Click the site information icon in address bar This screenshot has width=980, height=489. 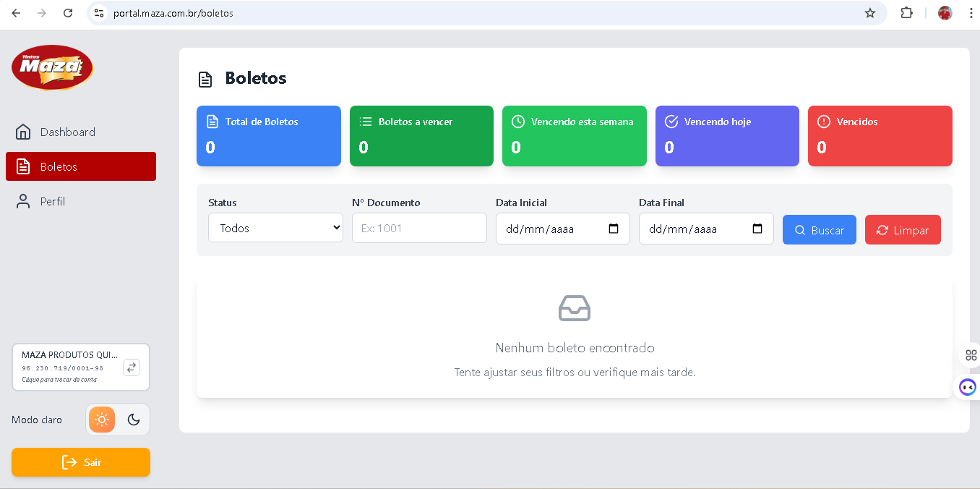100,13
